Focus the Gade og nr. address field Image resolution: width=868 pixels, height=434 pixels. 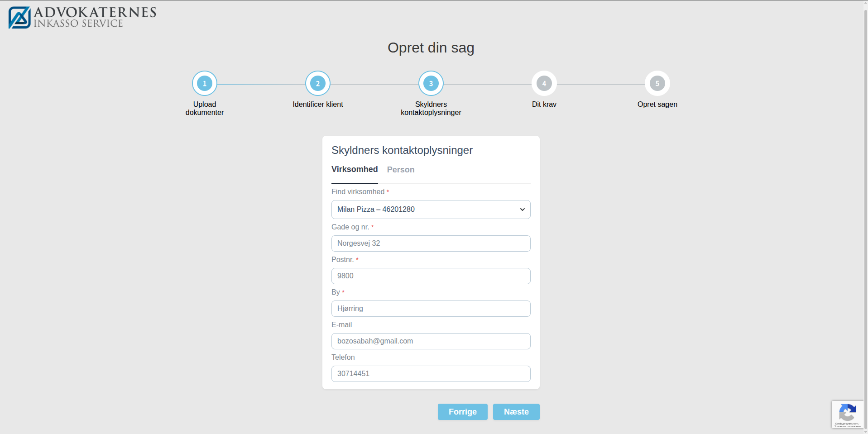[x=430, y=243]
